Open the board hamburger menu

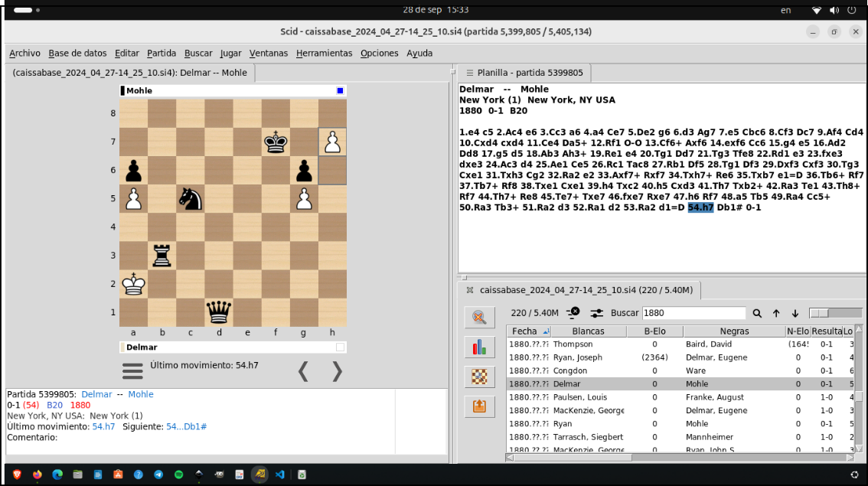(133, 370)
